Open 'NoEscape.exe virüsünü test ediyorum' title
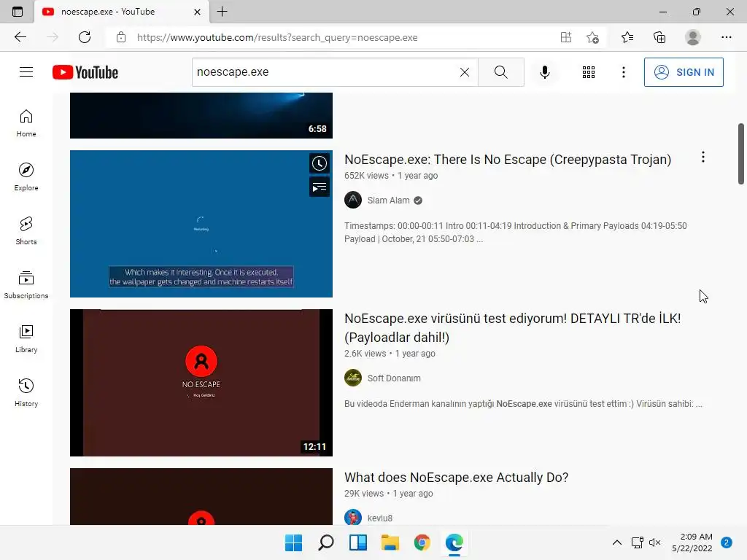 (512, 327)
